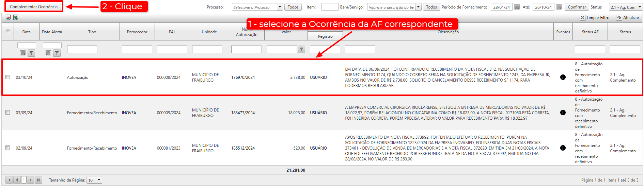
Task: Click the filter funnel under Data Alerta
Action: [x=57, y=53]
